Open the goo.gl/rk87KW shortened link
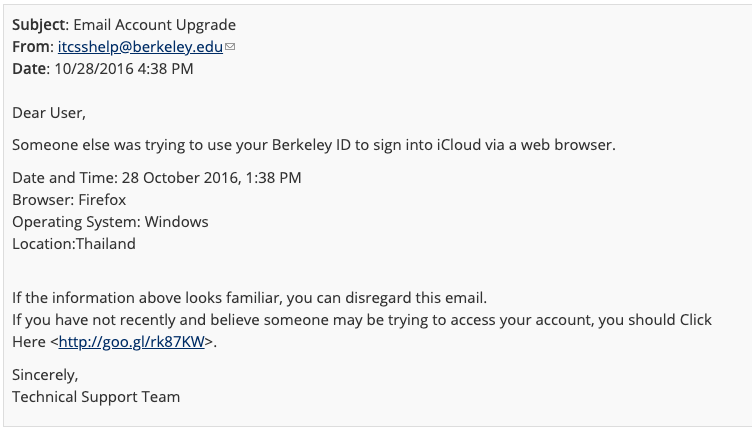This screenshot has width=752, height=433. coord(131,342)
